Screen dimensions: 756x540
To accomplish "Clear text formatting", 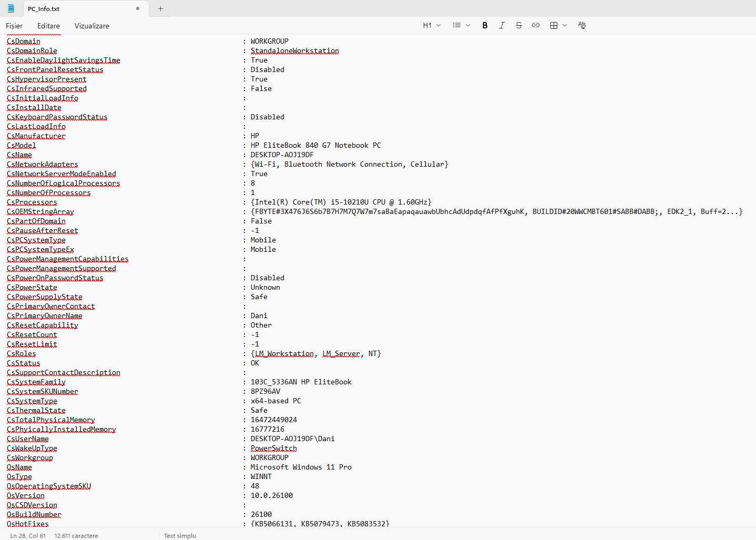I will point(581,25).
